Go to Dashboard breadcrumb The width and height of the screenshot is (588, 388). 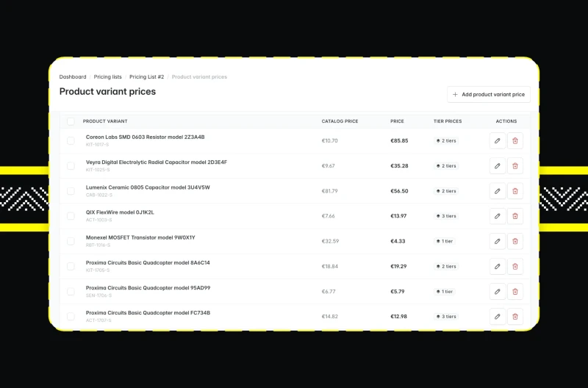pos(73,77)
